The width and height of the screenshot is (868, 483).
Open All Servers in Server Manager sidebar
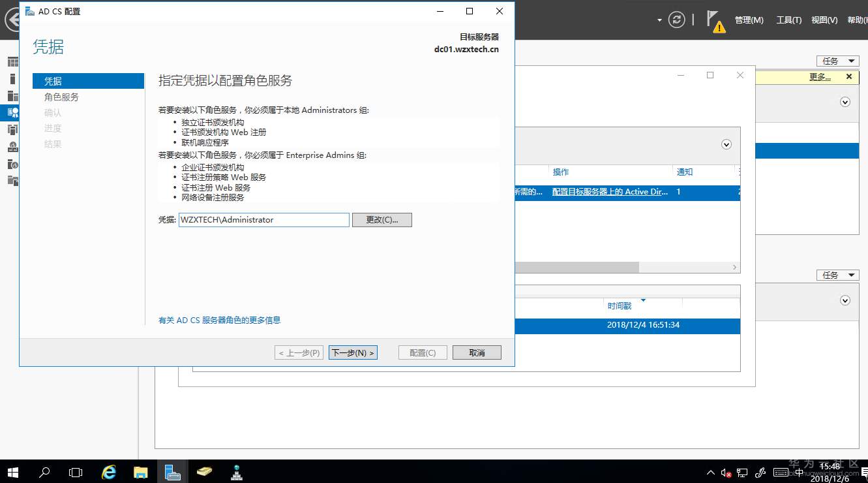(13, 96)
